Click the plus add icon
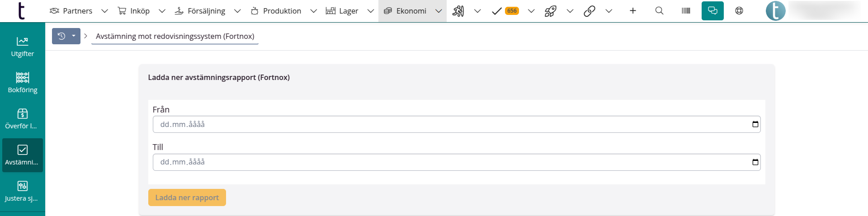868x216 pixels. (x=633, y=11)
